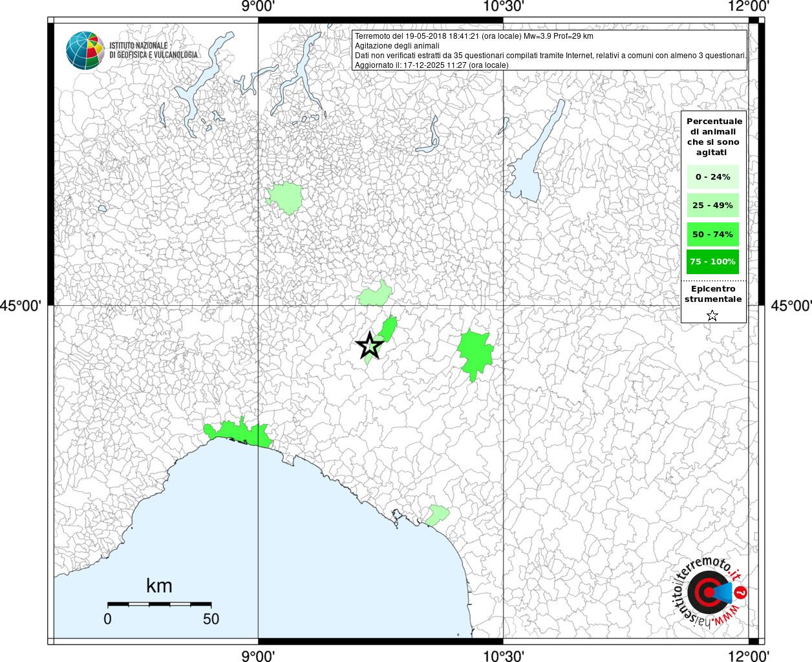Image resolution: width=812 pixels, height=662 pixels.
Task: Click the epicenter star on the map
Action: [369, 345]
